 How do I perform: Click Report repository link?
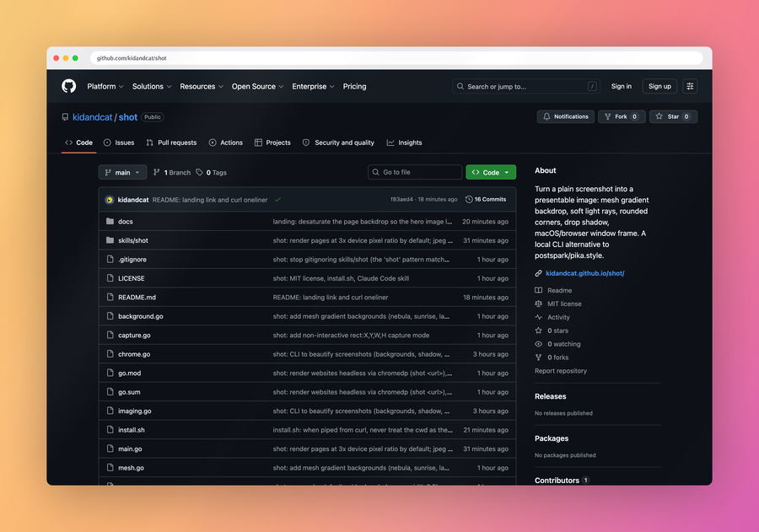tap(561, 371)
